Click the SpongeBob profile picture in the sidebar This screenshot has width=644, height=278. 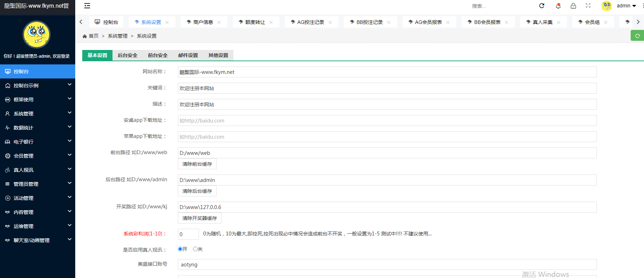tap(37, 34)
